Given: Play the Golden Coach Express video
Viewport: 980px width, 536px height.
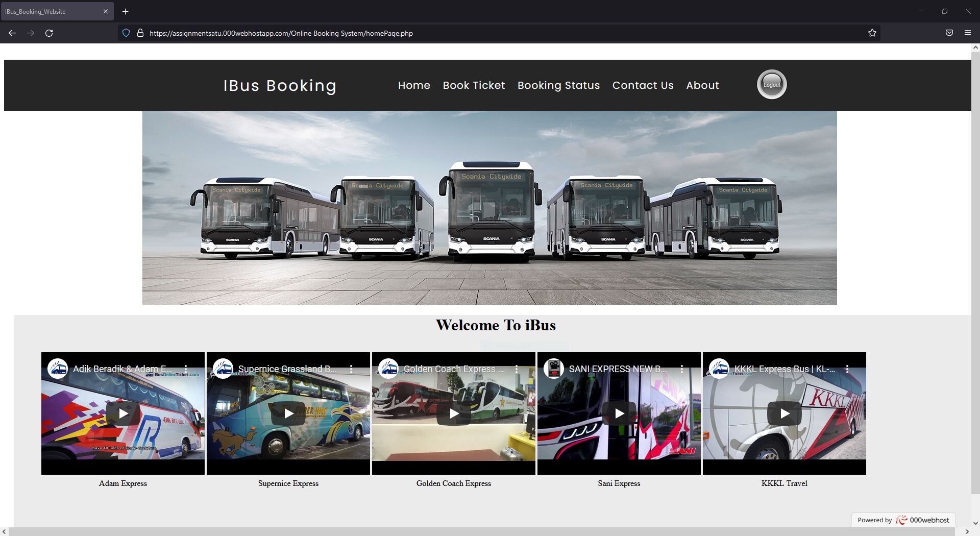Looking at the screenshot, I should (453, 413).
